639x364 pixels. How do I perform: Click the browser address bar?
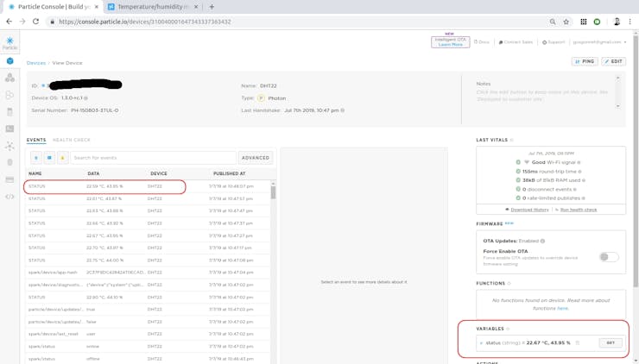tap(298, 22)
